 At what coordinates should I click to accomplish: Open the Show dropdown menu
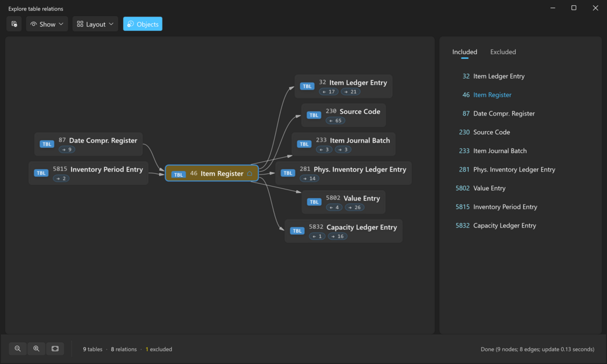[47, 24]
